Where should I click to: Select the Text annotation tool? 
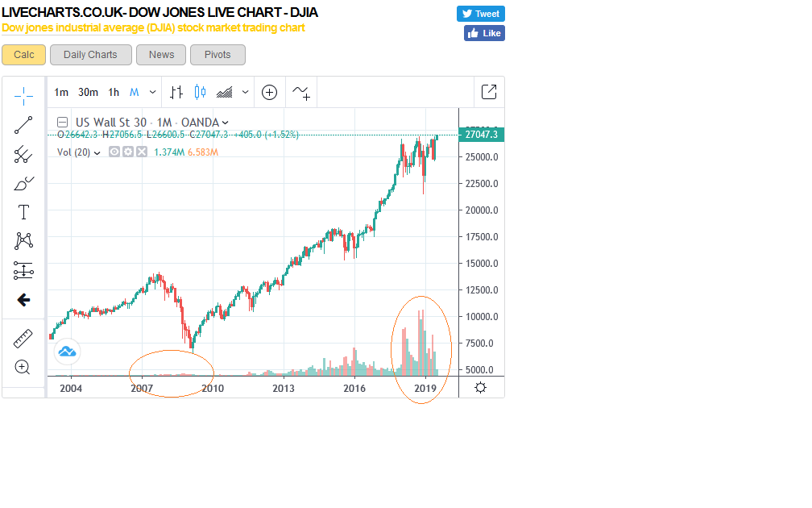coord(23,212)
